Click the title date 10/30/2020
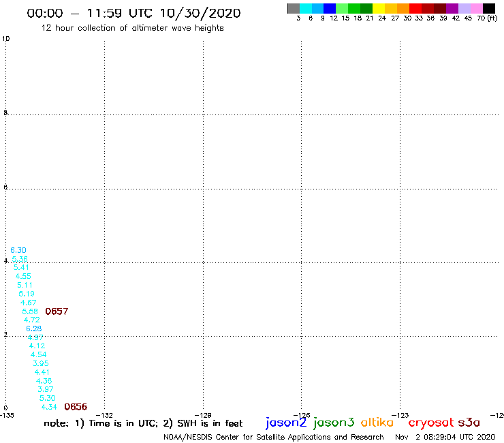 pyautogui.click(x=200, y=13)
